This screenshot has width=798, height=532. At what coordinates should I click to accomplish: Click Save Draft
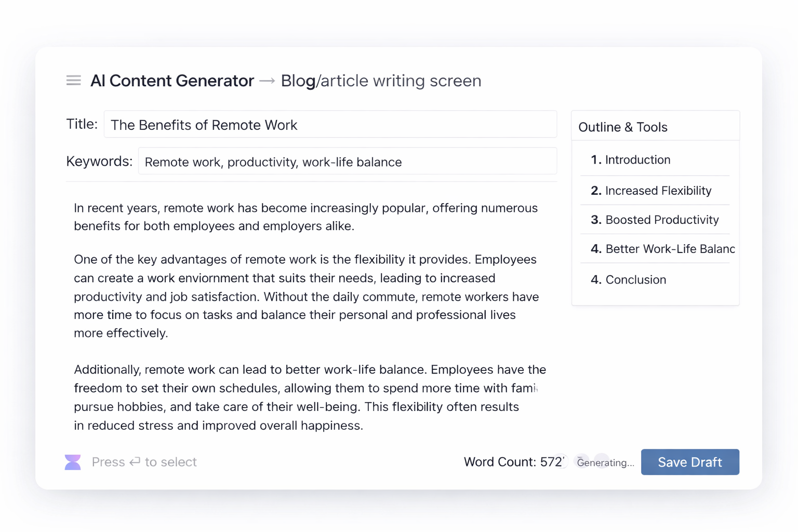tap(690, 462)
